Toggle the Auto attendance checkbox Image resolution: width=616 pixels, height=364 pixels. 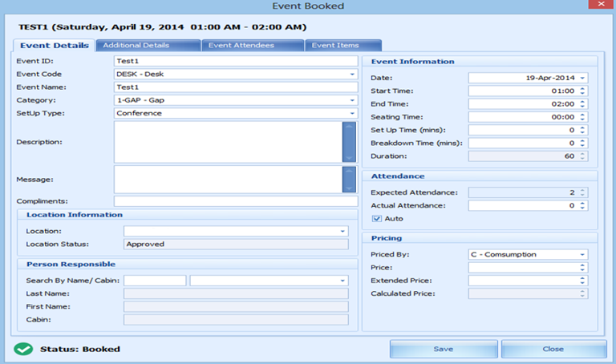pyautogui.click(x=377, y=219)
